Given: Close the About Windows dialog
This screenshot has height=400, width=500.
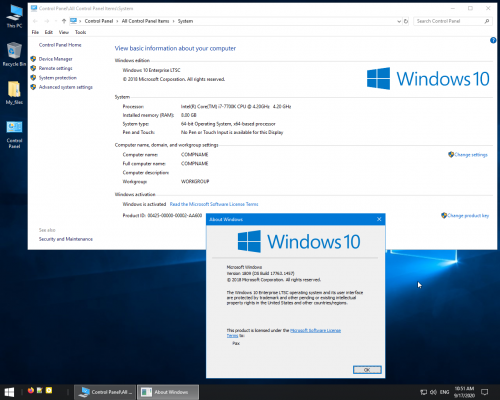Looking at the screenshot, I should [379, 219].
